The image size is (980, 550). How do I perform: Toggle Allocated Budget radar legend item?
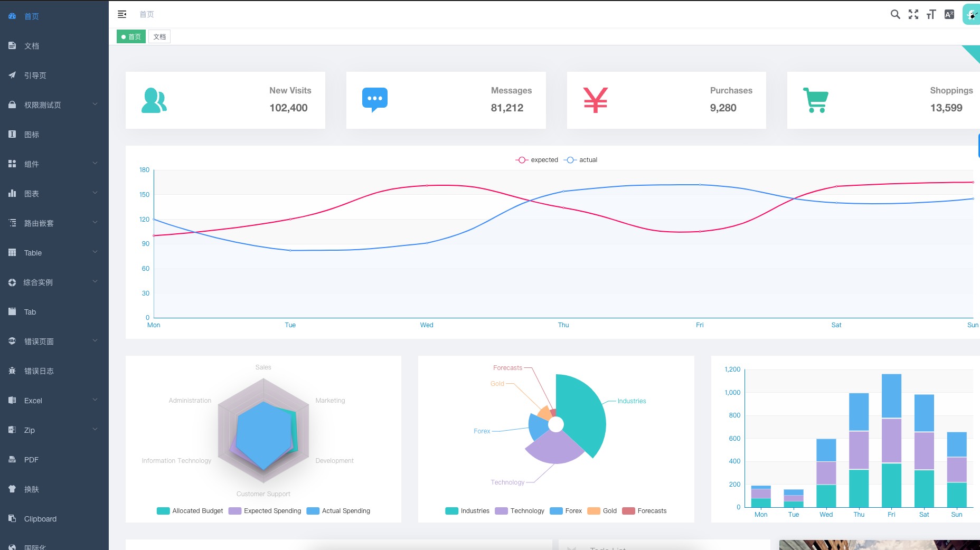[x=190, y=511]
